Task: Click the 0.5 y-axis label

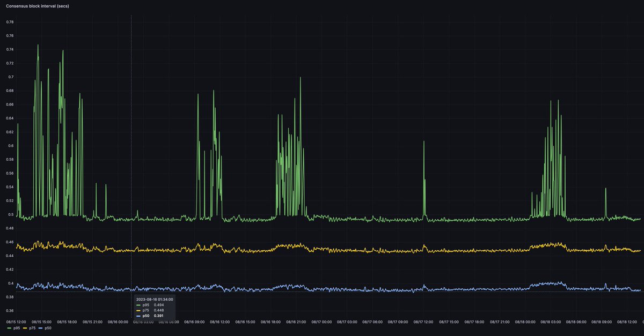Action: tap(11, 214)
